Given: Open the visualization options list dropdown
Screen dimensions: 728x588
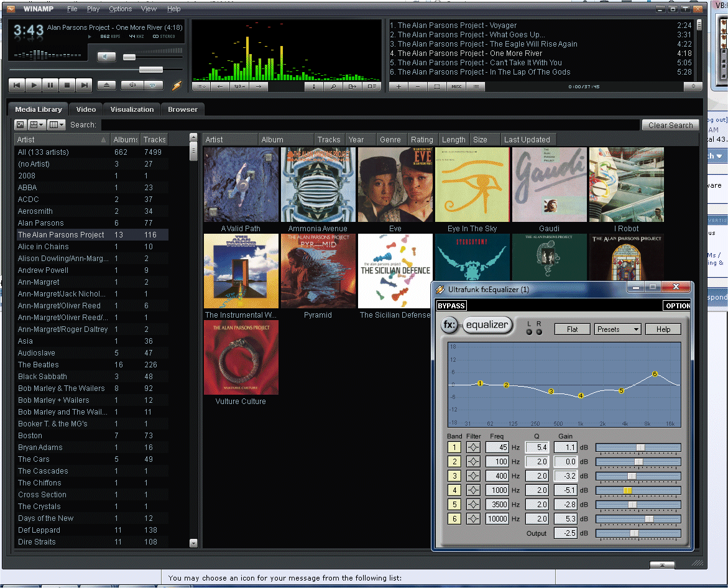Looking at the screenshot, I should [201, 86].
